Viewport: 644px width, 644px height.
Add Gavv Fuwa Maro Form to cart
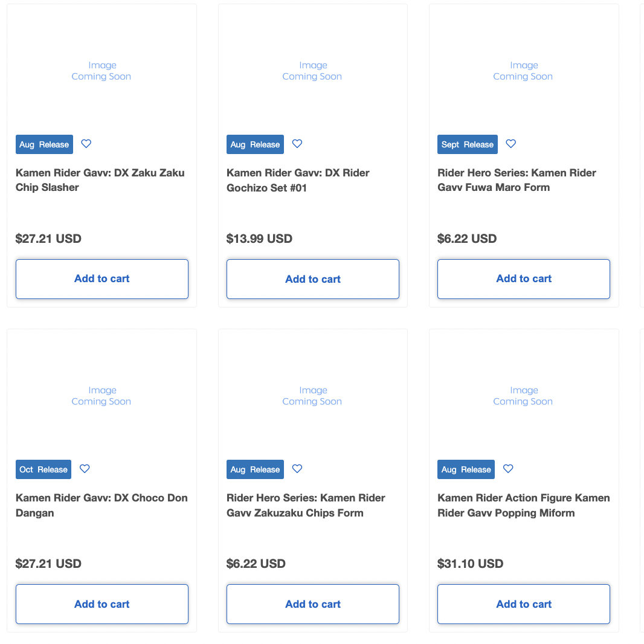pyautogui.click(x=524, y=279)
